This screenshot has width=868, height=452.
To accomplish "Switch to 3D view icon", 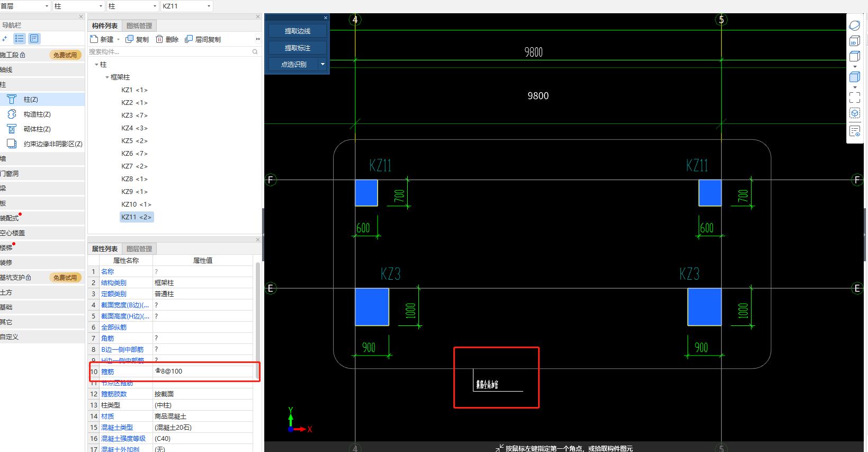I will (x=855, y=41).
